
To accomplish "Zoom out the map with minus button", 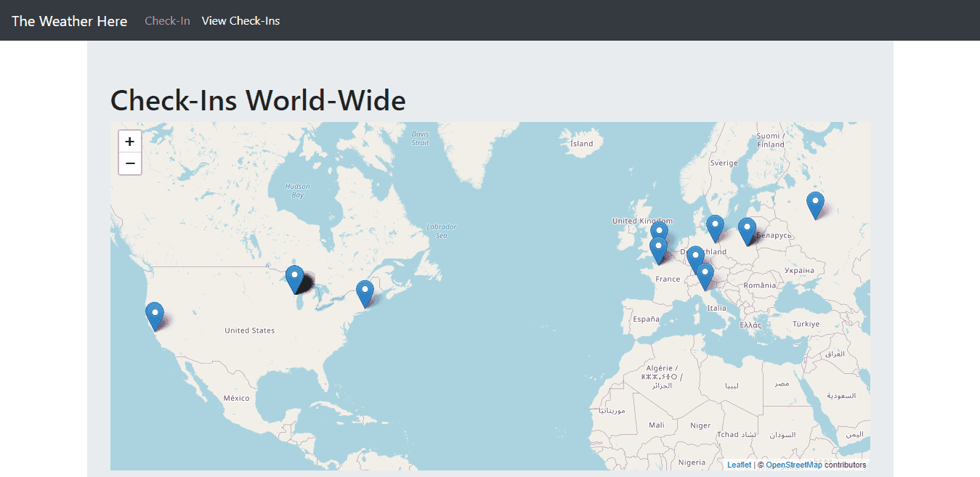I will tap(130, 164).
